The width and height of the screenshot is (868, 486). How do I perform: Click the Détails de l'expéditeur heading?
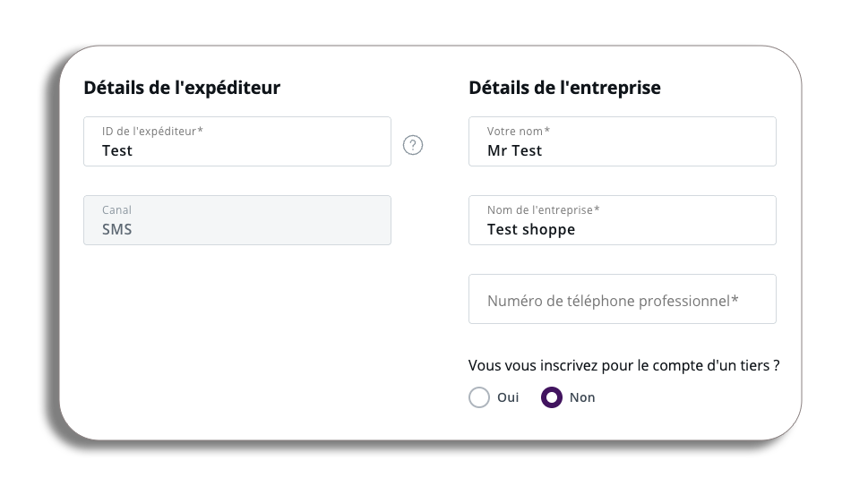[x=182, y=88]
